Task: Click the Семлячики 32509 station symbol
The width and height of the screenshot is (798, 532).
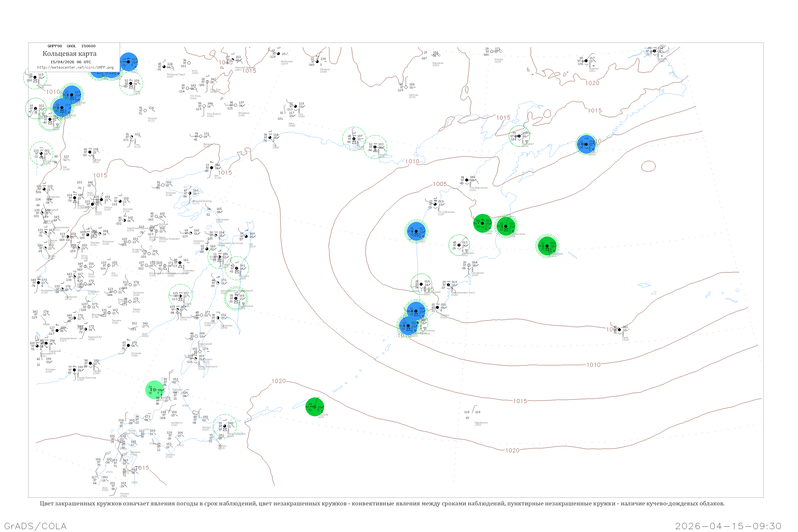Action: coord(469,265)
